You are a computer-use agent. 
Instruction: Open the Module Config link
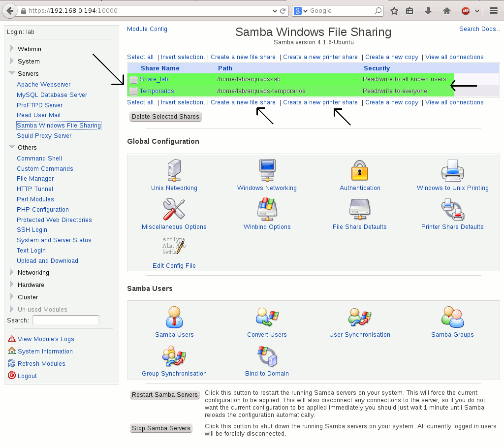click(x=147, y=29)
